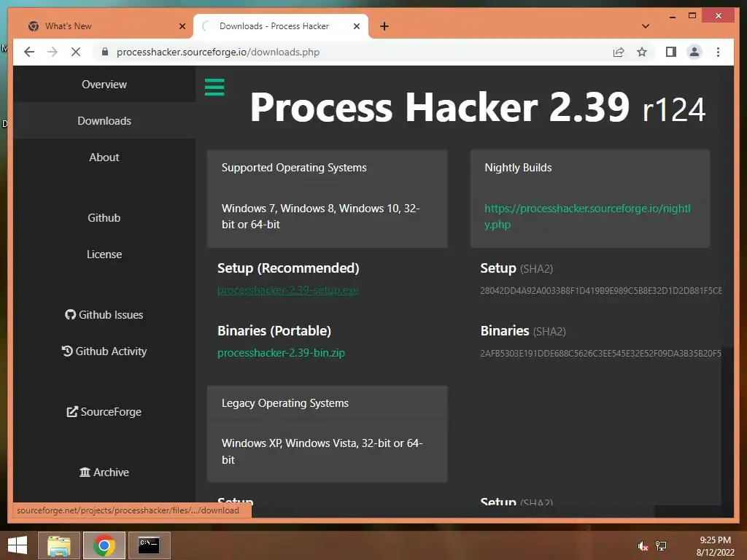Close the Downloads - Process Hacker tab
The height and width of the screenshot is (560, 747).
(x=356, y=26)
